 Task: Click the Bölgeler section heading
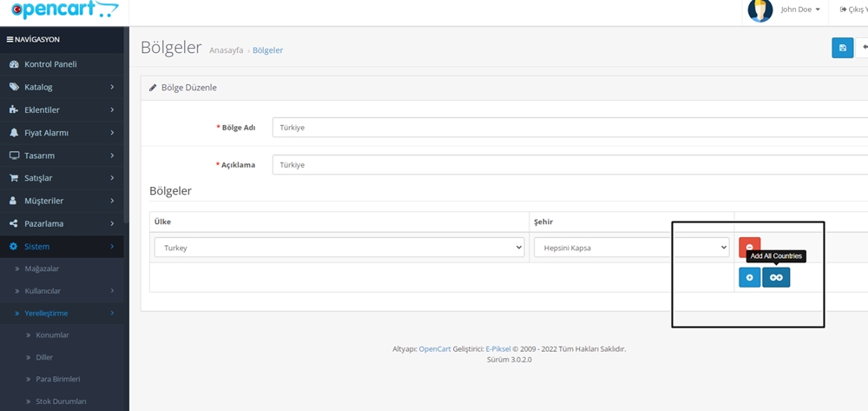coord(170,191)
